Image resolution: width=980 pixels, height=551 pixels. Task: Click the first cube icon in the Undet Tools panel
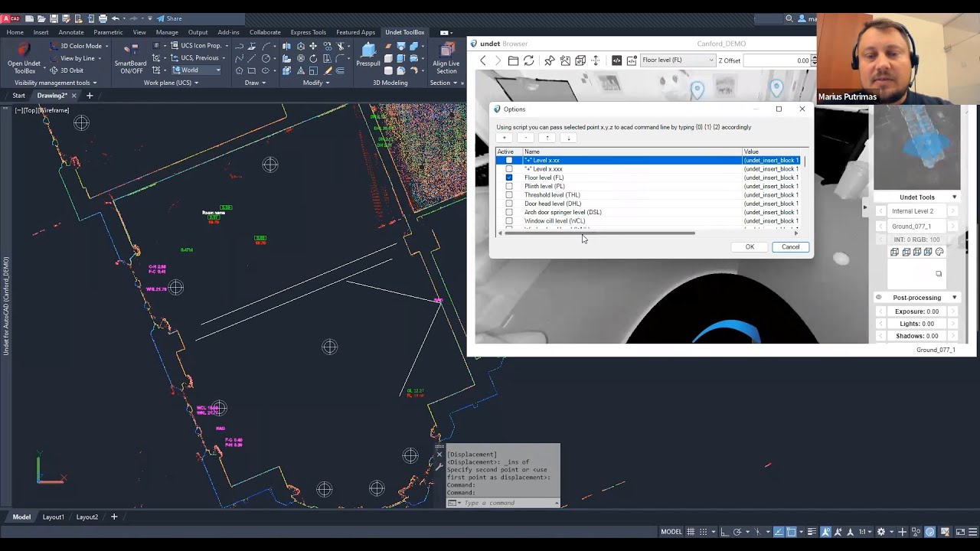[x=894, y=252]
